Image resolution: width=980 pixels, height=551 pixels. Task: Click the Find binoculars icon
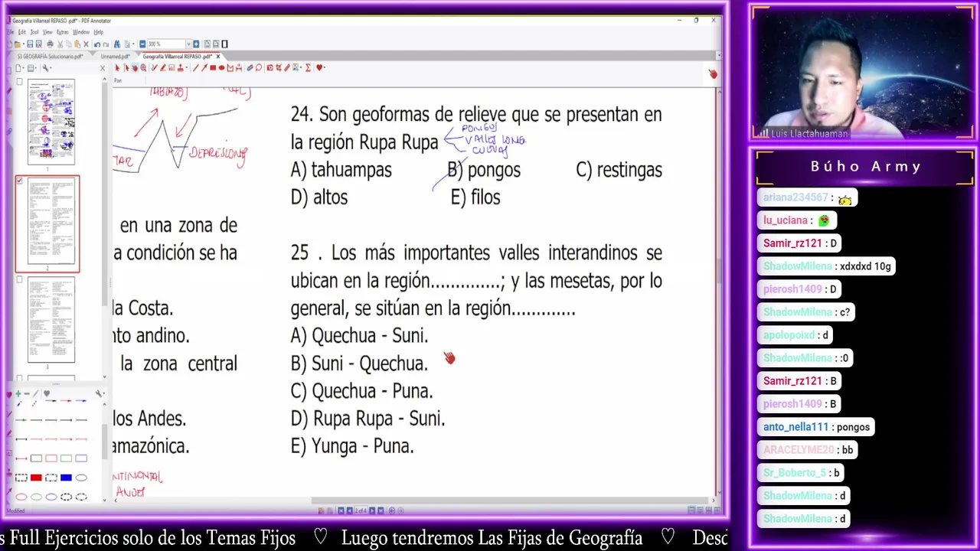[117, 44]
